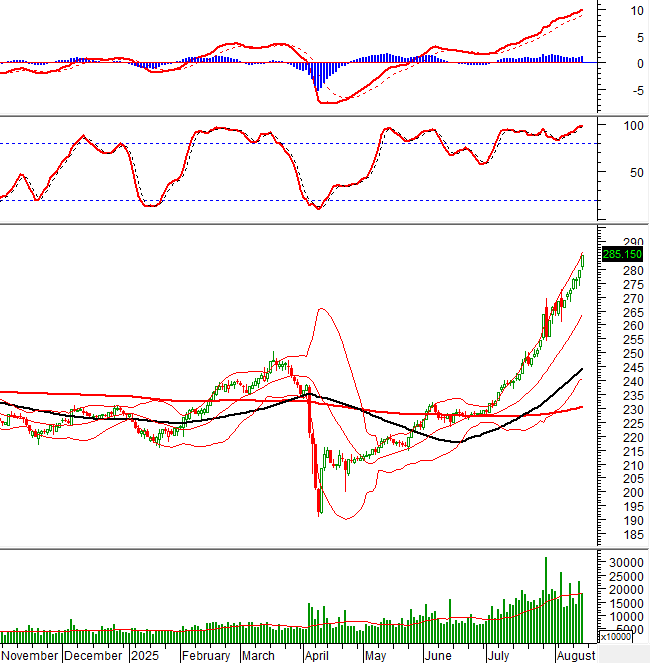The image size is (650, 663).
Task: Click the 230 price axis value
Action: [633, 410]
